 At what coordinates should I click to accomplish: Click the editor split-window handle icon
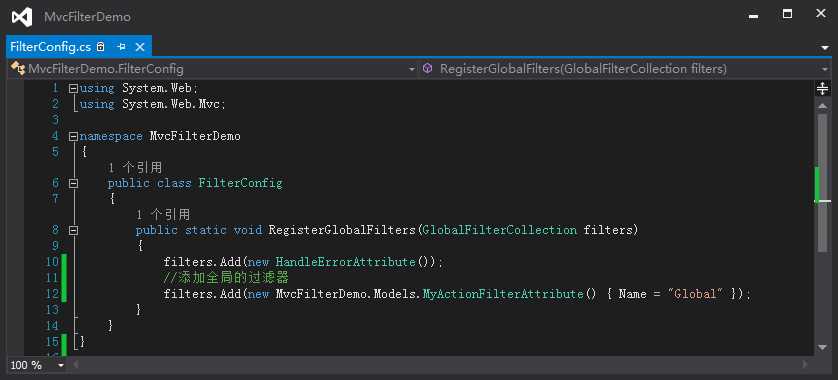pyautogui.click(x=823, y=88)
